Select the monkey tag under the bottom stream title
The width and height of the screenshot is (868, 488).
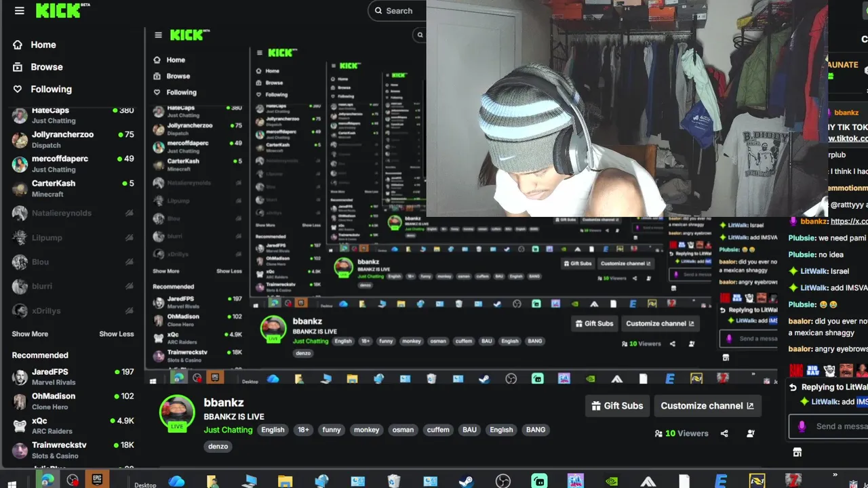point(367,430)
